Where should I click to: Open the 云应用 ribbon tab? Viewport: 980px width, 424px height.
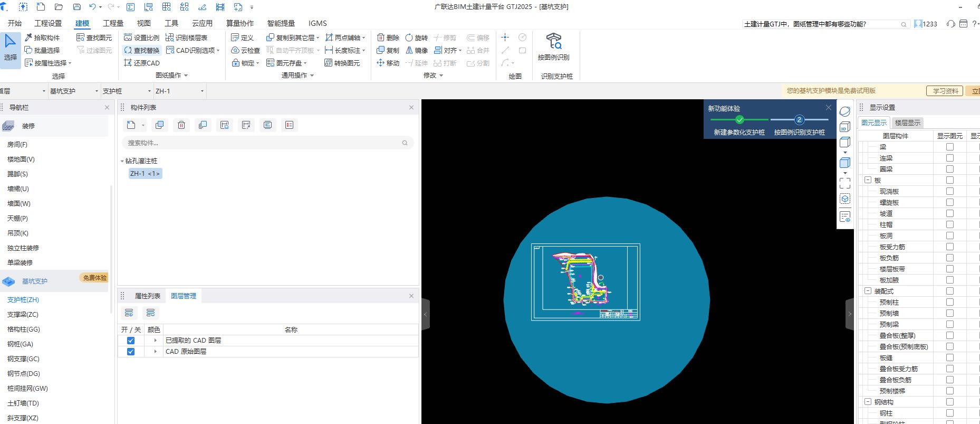click(202, 23)
